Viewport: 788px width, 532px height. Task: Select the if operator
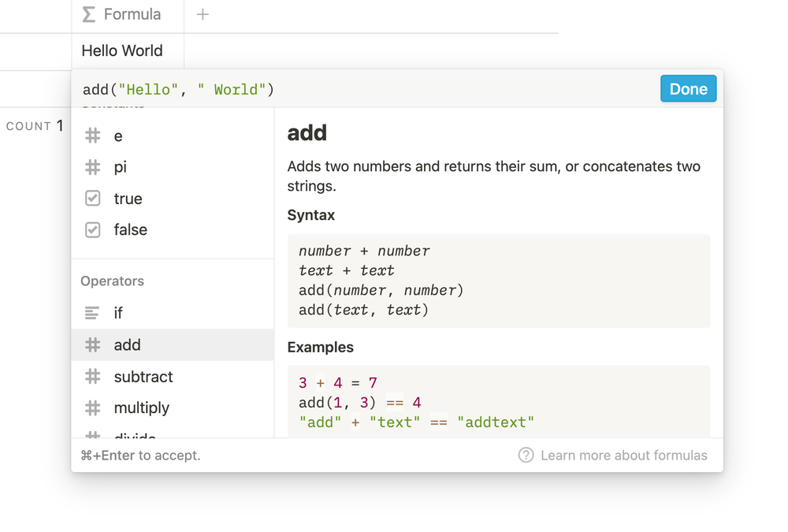point(173,313)
